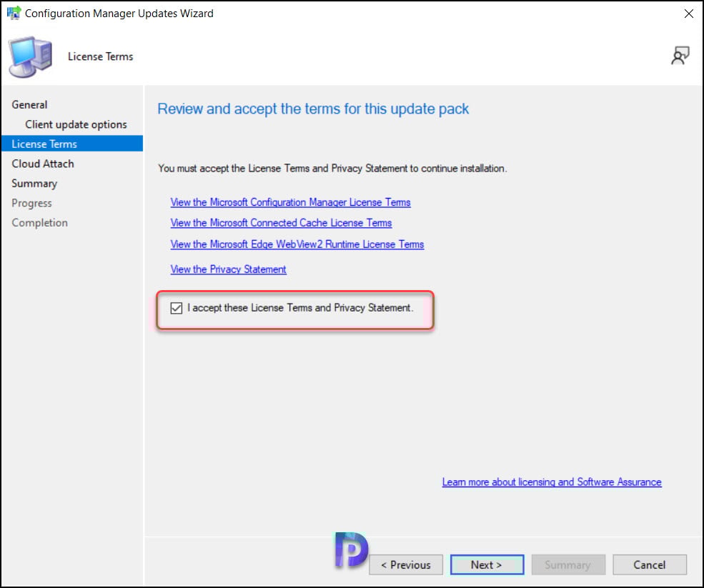Open the Cloud Attach step
This screenshot has height=588, width=704.
click(x=43, y=164)
